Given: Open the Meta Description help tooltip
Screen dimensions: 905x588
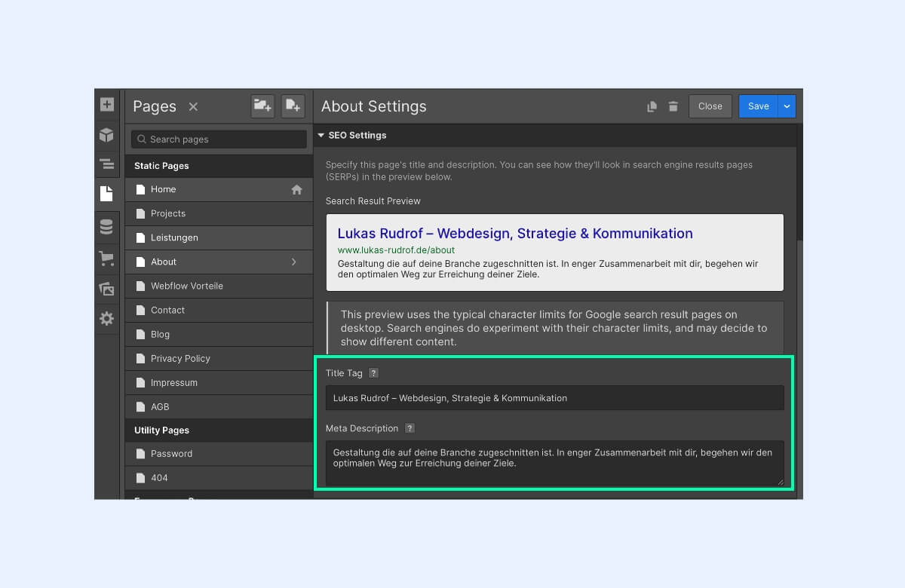Looking at the screenshot, I should 410,427.
